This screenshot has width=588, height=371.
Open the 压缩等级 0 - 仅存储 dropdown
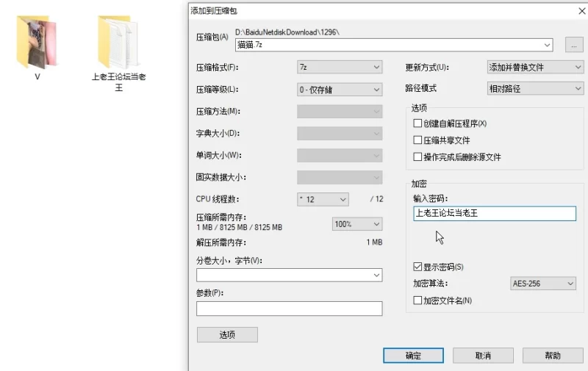[340, 90]
